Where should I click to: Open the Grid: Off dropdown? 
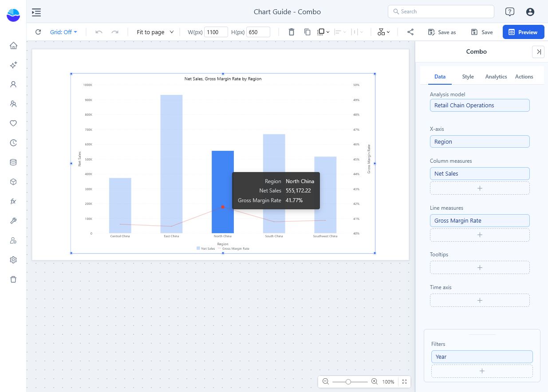coord(63,32)
